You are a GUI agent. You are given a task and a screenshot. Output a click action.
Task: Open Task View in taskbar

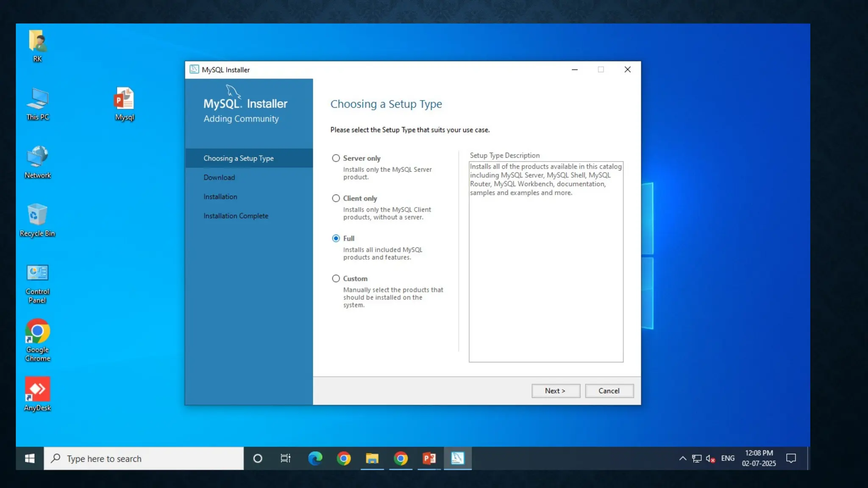(x=286, y=458)
